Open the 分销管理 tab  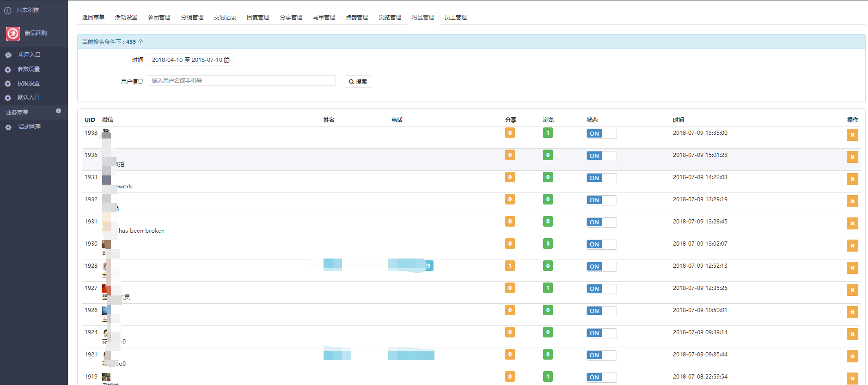point(192,18)
